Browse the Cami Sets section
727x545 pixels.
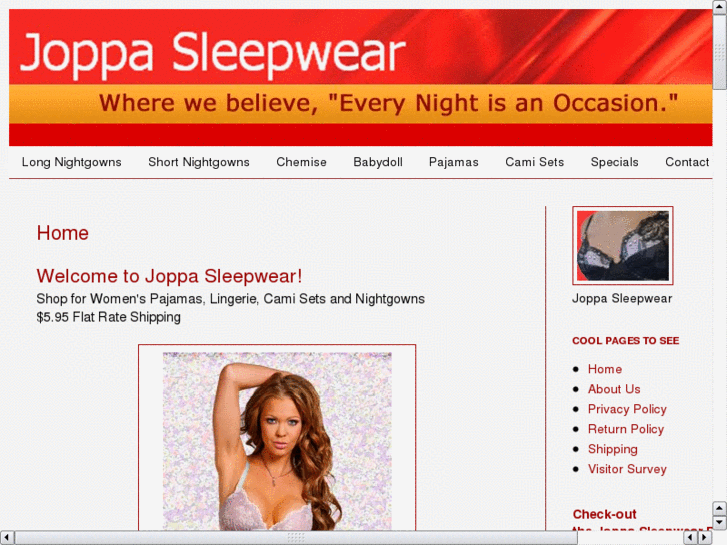[x=535, y=162]
